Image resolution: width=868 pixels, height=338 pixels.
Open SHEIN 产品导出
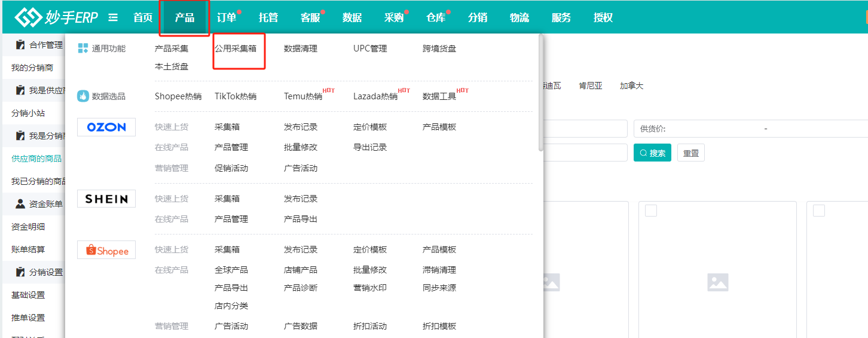301,219
